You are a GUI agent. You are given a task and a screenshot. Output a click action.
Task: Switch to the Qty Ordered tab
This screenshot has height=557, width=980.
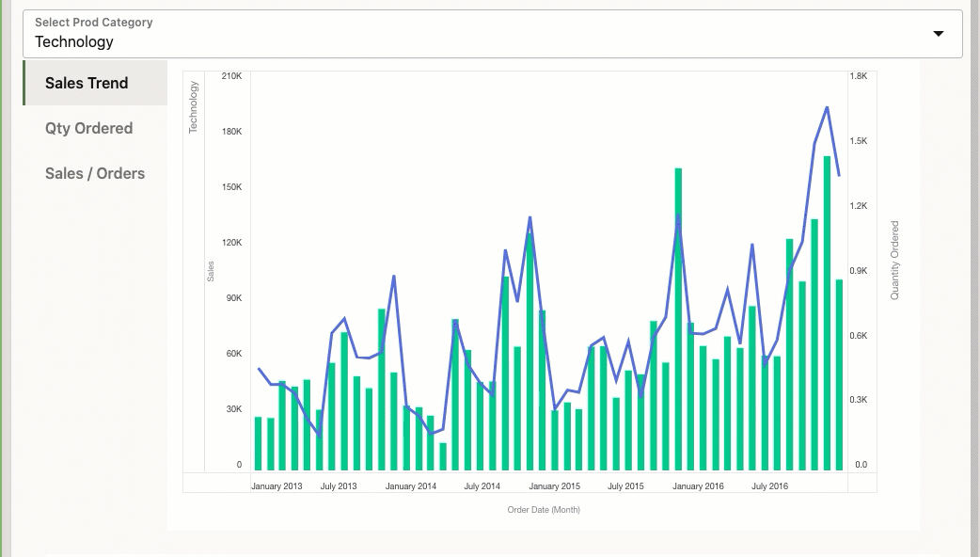(x=96, y=128)
